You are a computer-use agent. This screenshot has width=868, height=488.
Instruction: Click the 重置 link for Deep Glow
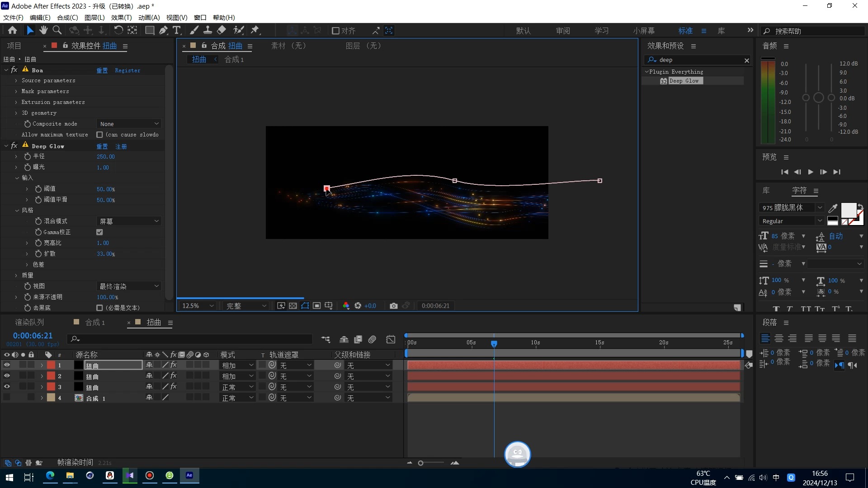(x=102, y=146)
